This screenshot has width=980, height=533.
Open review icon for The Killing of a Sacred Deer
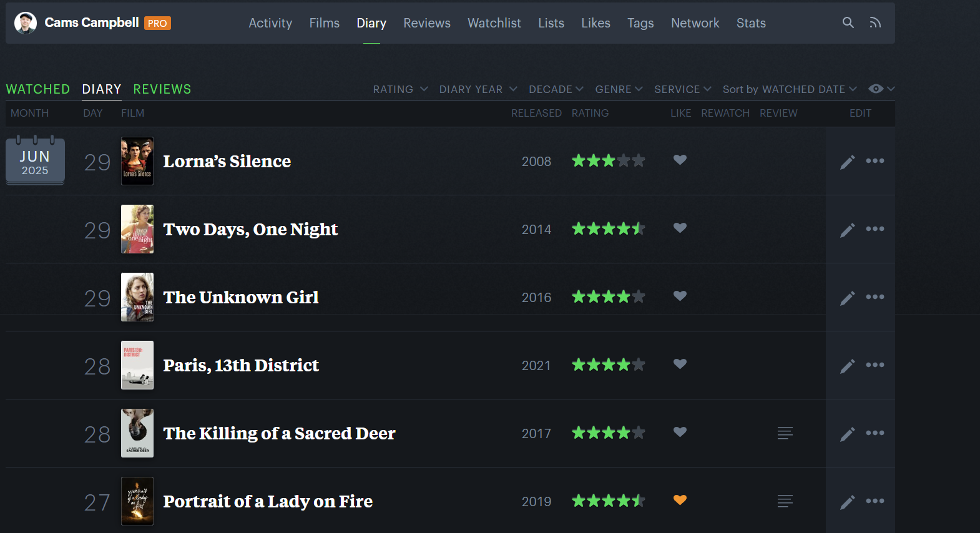pyautogui.click(x=785, y=433)
